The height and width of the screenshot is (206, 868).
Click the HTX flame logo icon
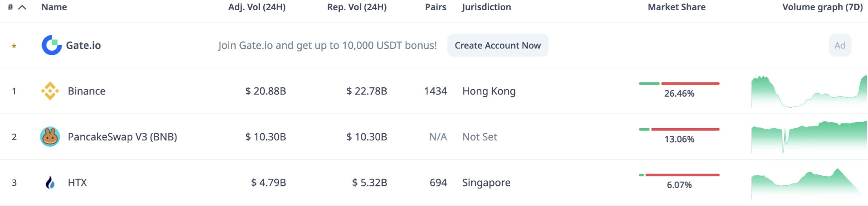(x=50, y=183)
